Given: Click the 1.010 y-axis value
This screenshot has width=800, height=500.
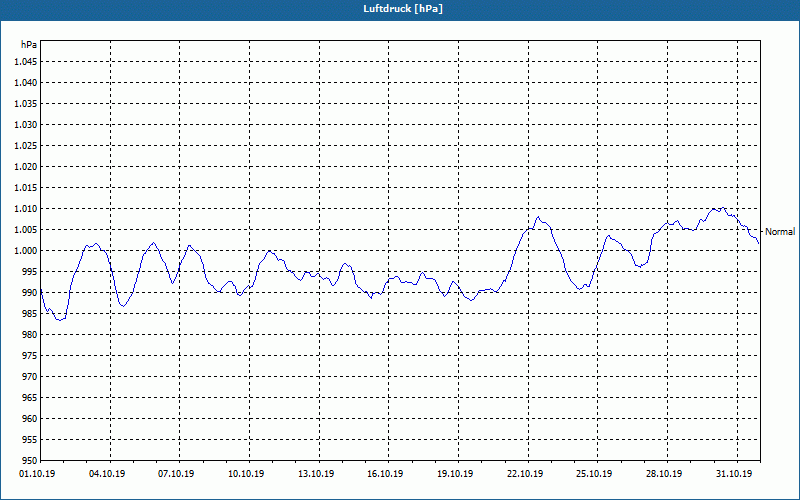Looking at the screenshot, I should [27, 209].
